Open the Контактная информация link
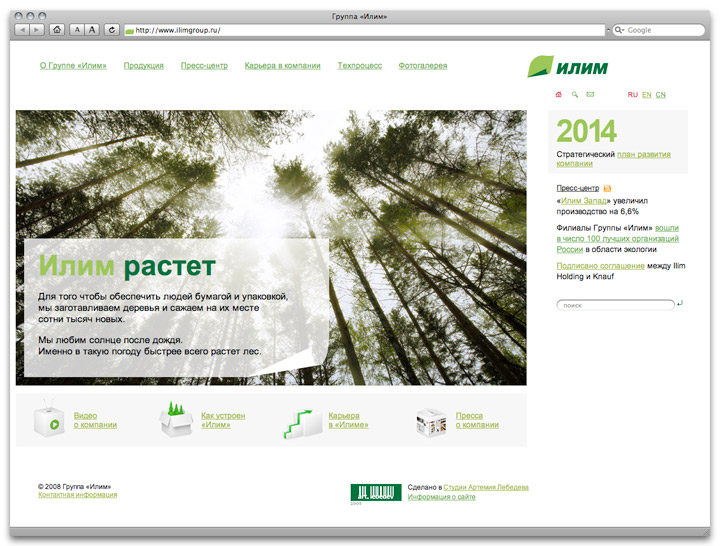Image resolution: width=720 pixels, height=546 pixels. point(77,494)
